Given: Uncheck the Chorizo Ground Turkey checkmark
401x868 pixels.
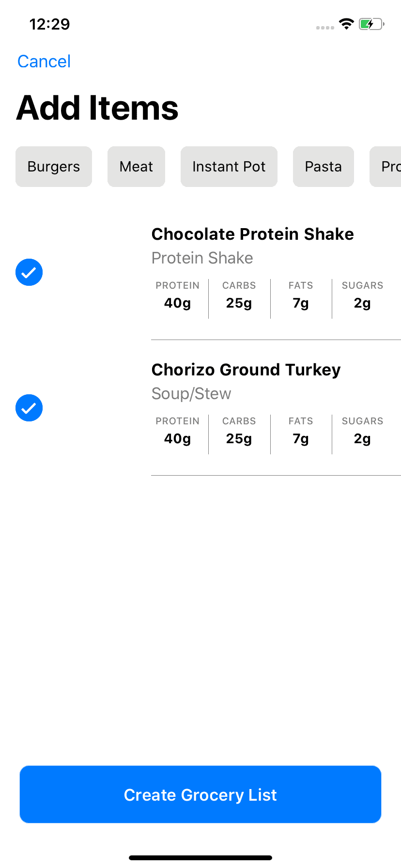Looking at the screenshot, I should click(29, 408).
